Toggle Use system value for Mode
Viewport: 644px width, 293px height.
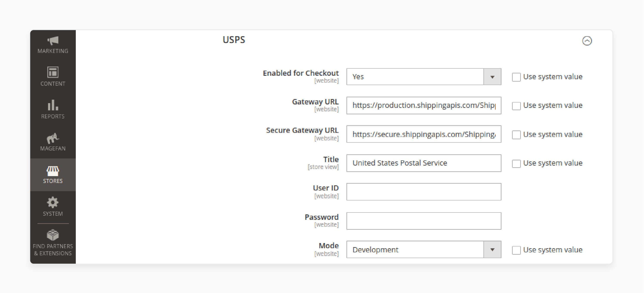[x=516, y=250]
